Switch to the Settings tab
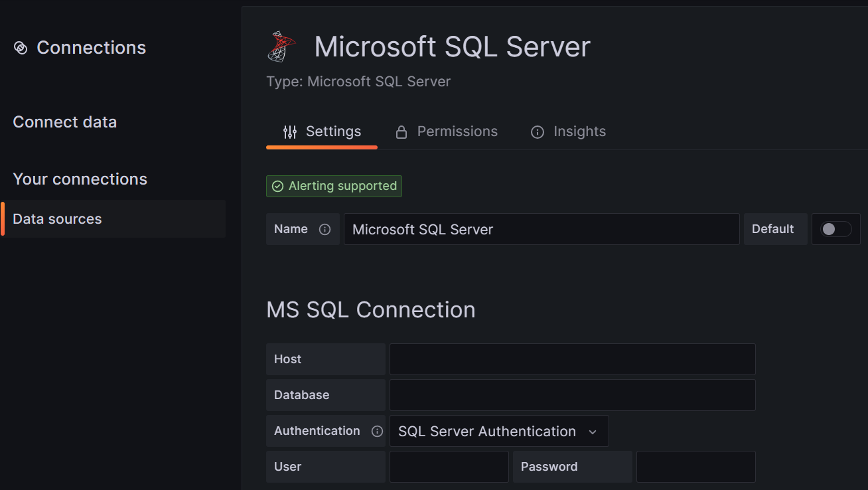 coord(322,131)
